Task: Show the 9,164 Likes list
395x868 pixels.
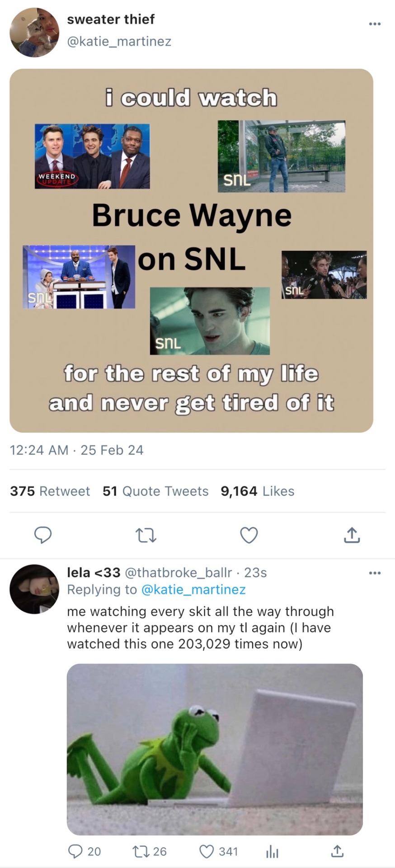Action: (x=257, y=491)
